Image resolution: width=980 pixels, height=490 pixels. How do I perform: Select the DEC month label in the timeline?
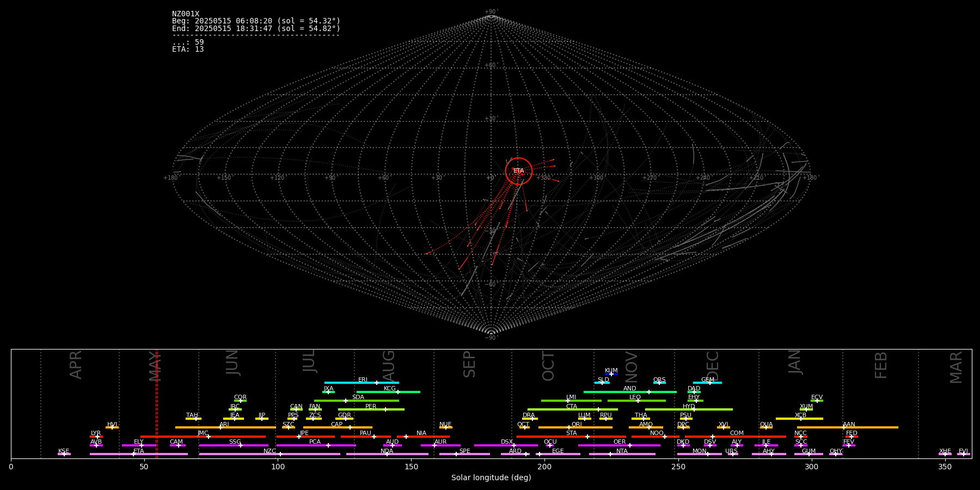pos(712,366)
